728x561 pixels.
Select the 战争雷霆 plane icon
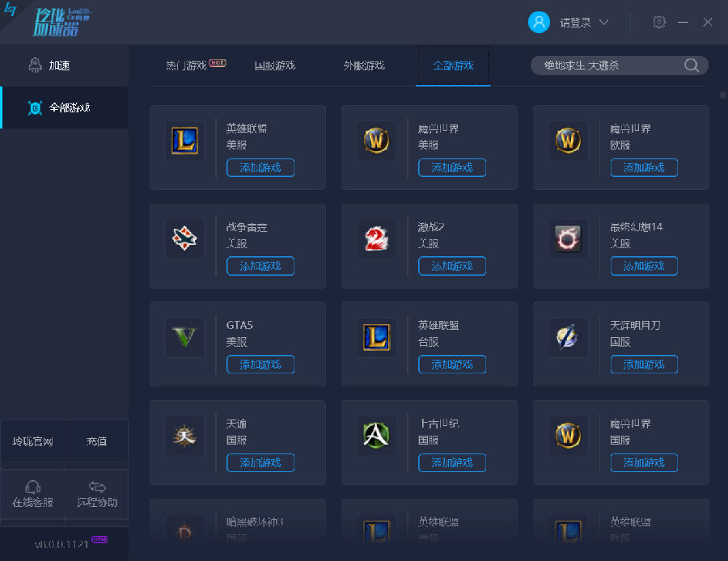(184, 239)
